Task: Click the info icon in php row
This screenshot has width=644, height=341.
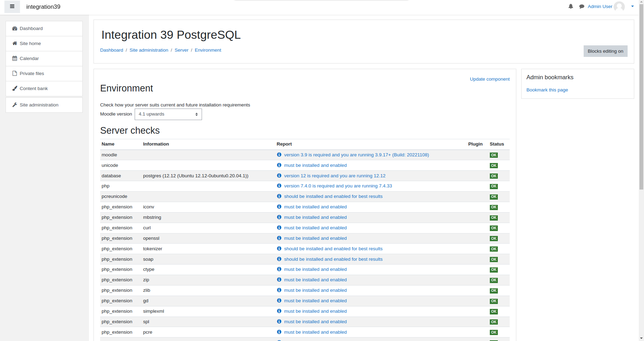Action: pyautogui.click(x=279, y=186)
